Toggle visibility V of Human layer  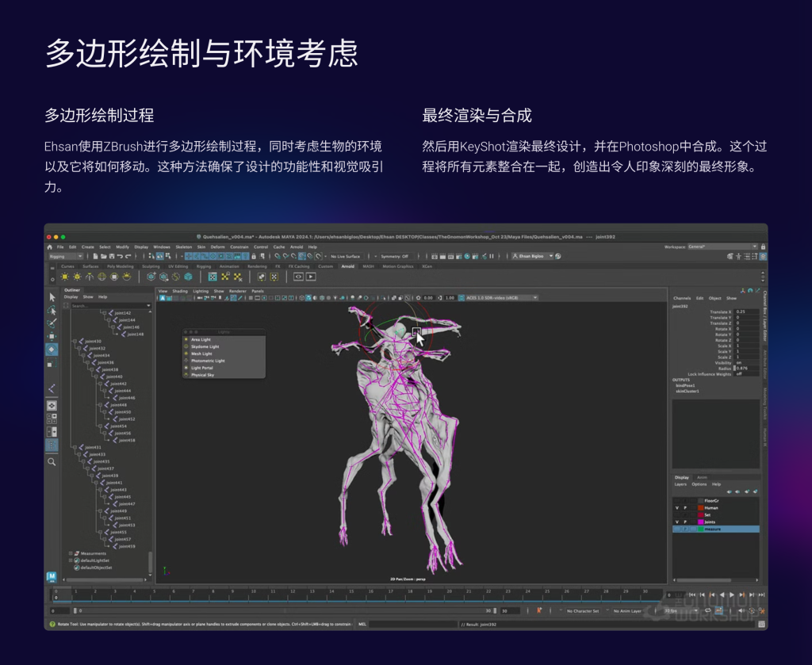click(677, 508)
